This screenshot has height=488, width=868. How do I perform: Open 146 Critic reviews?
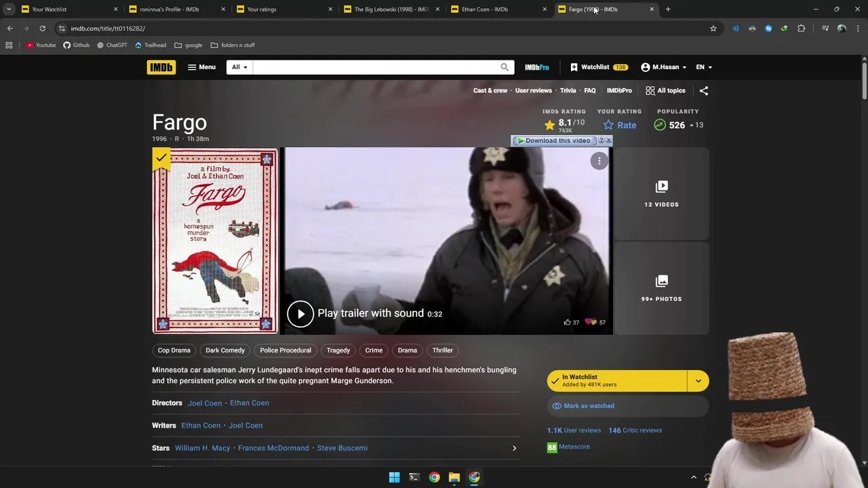click(635, 430)
